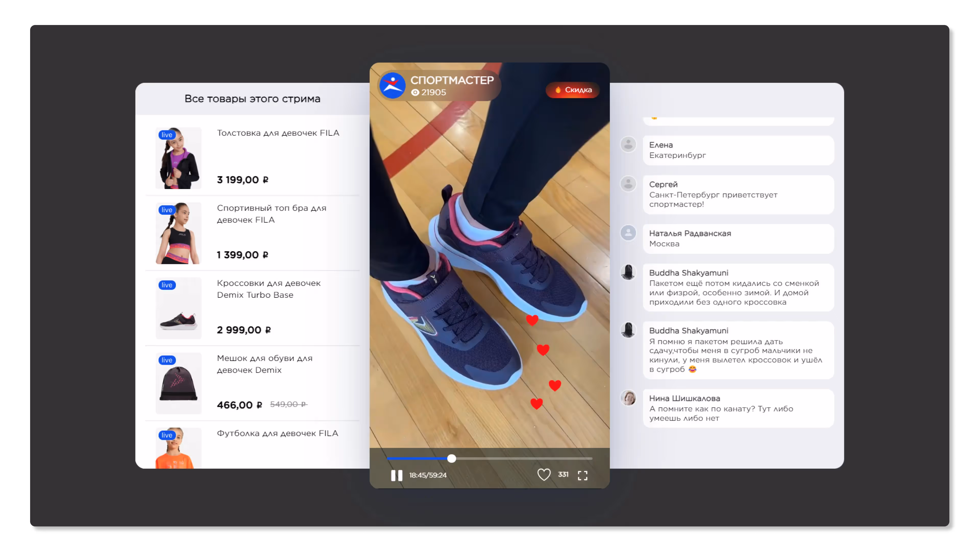Click the video progress slider handle

(x=451, y=459)
